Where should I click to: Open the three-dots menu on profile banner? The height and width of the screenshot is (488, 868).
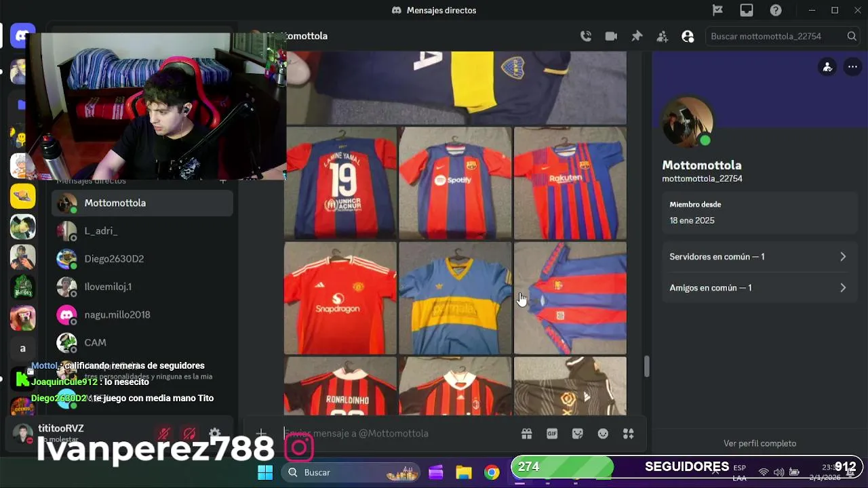tap(852, 67)
